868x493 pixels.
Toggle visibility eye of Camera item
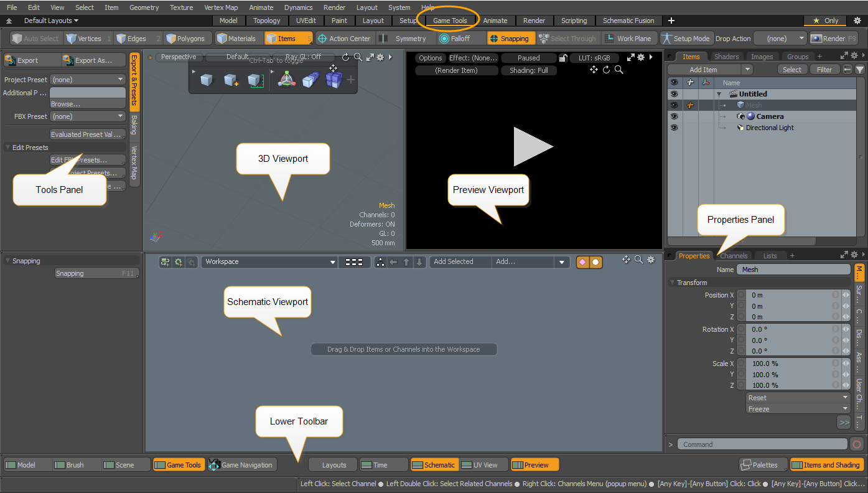coord(673,116)
